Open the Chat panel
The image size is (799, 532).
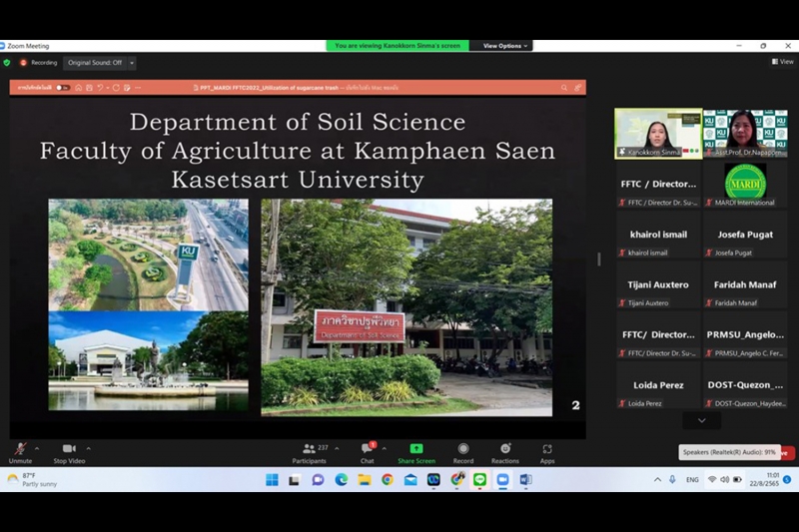[367, 449]
